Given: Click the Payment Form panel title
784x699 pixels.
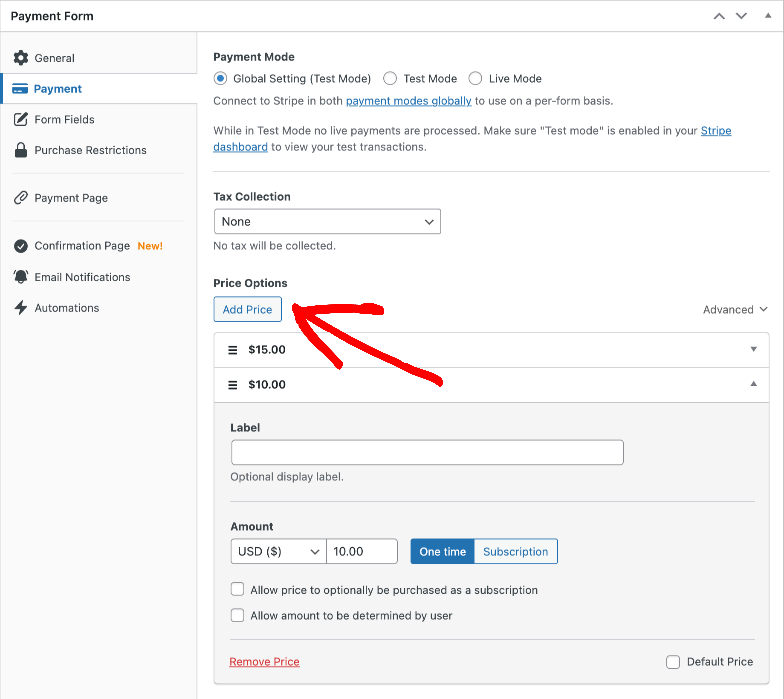Looking at the screenshot, I should coord(52,16).
